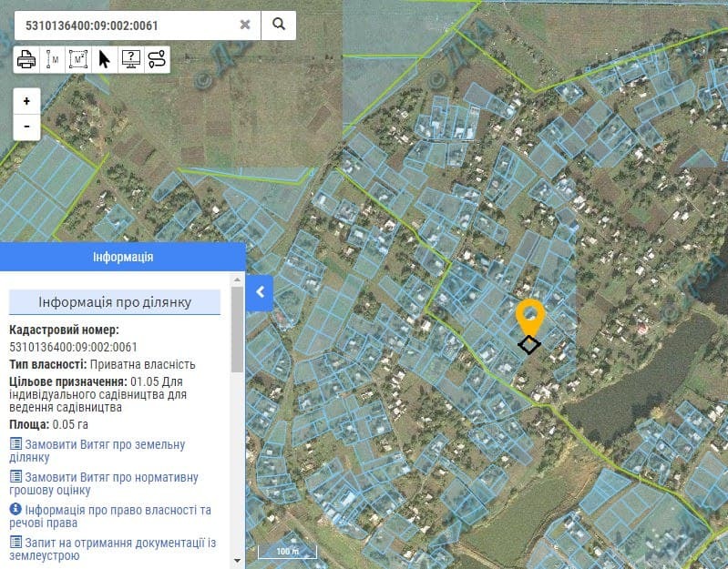This screenshot has height=569, width=728.
Task: Click the orange location pin marker
Action: coord(529,318)
